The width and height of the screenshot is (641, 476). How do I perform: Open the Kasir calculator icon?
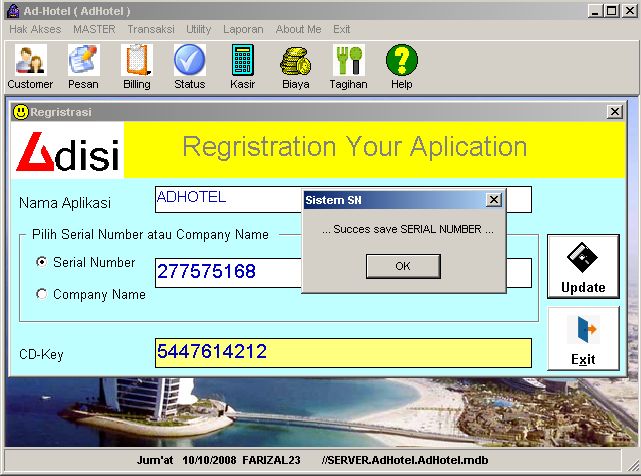[242, 61]
